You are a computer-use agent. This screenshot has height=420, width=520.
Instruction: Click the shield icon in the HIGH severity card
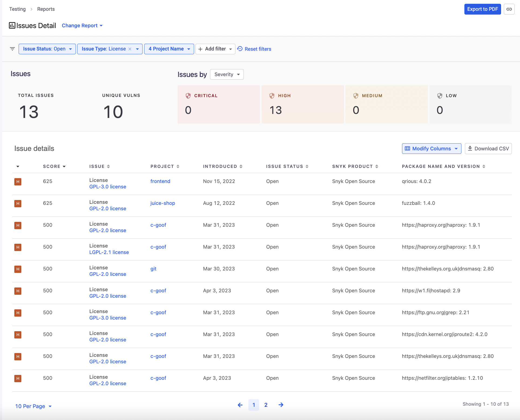(272, 96)
